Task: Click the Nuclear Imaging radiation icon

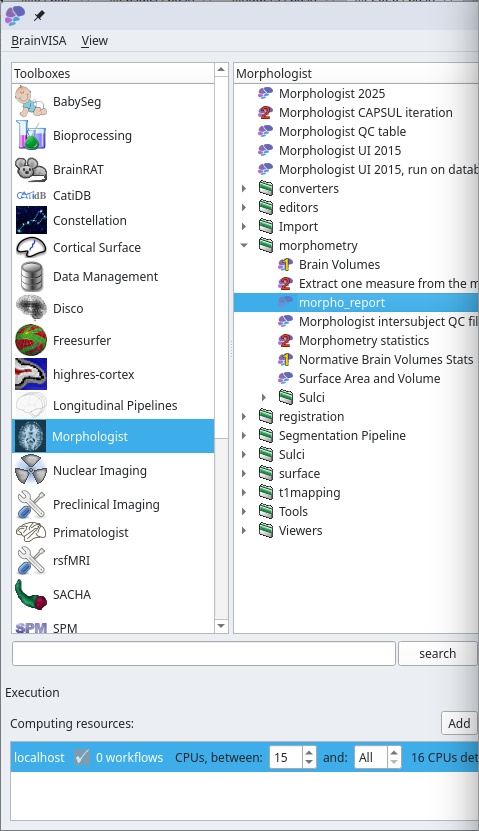Action: [31, 470]
